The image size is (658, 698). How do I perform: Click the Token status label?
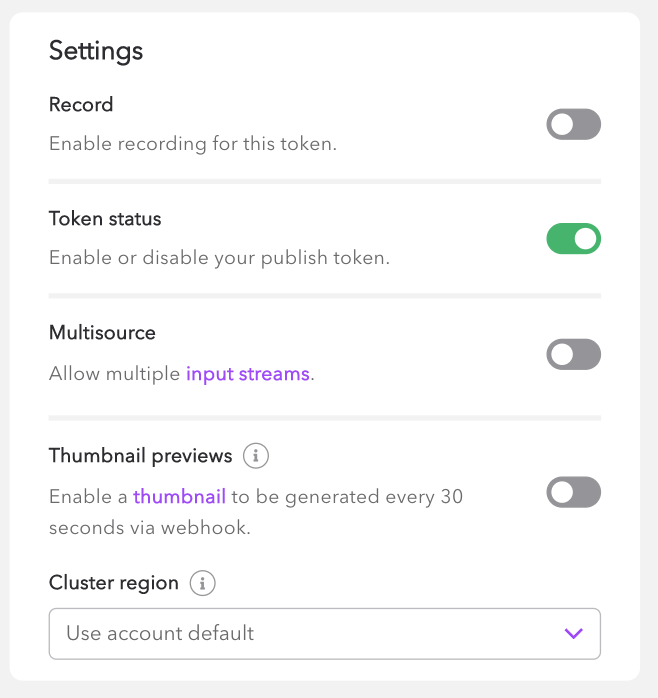105,218
